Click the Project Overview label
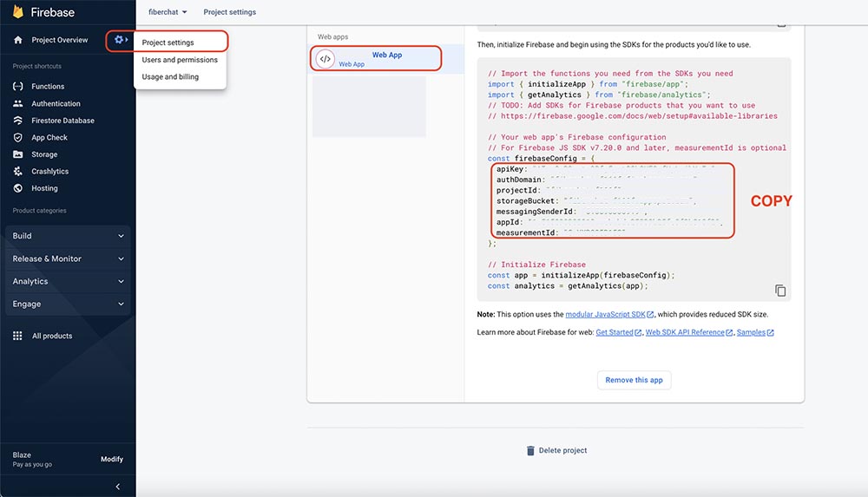 coord(59,40)
